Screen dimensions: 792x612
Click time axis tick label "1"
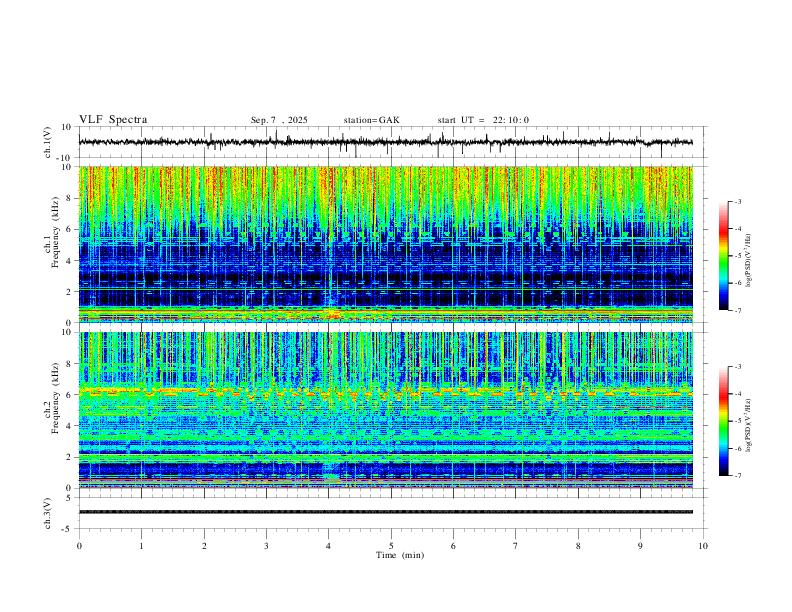141,546
